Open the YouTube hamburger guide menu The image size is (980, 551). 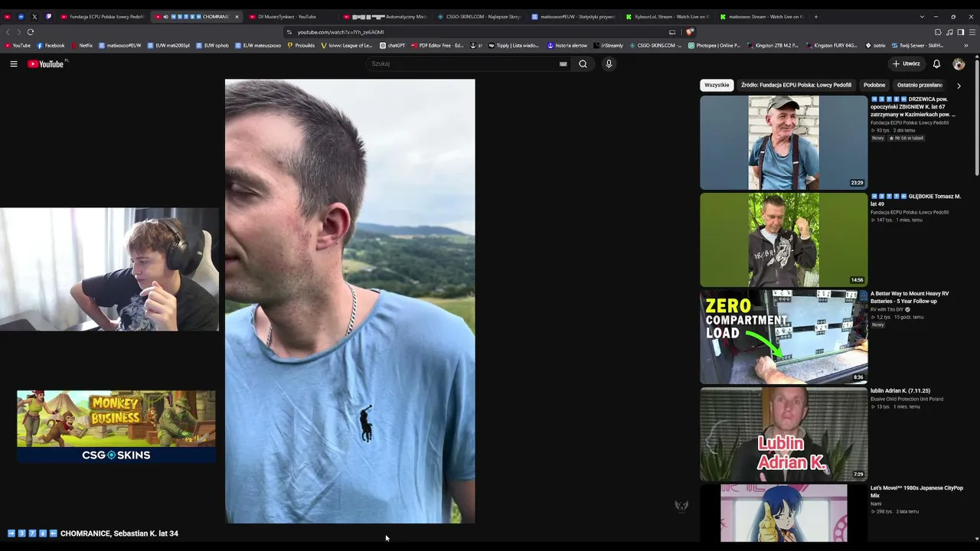(14, 64)
